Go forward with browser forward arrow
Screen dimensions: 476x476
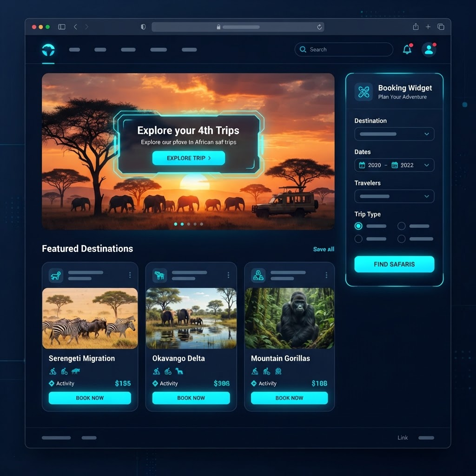[x=87, y=26]
